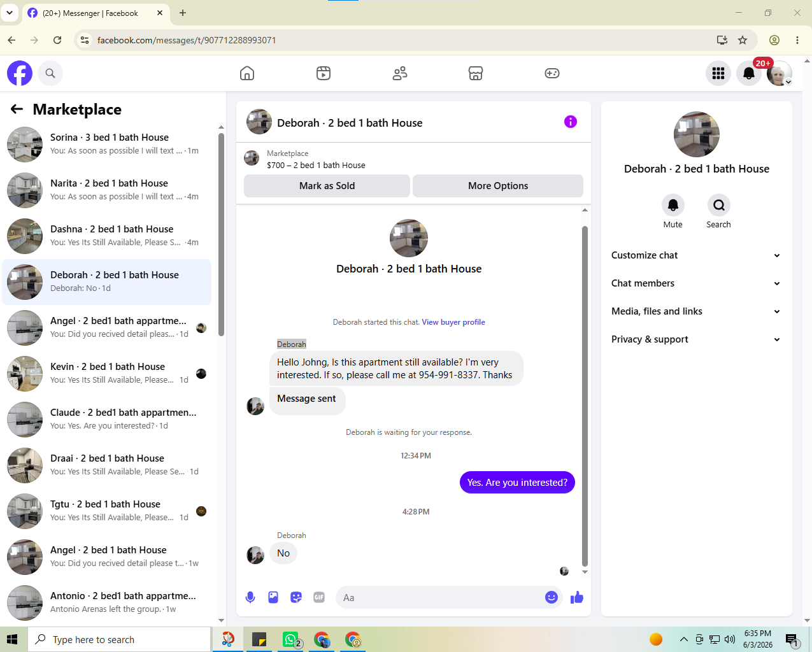The width and height of the screenshot is (812, 652).
Task: Send a thumbs-up like
Action: click(x=577, y=597)
